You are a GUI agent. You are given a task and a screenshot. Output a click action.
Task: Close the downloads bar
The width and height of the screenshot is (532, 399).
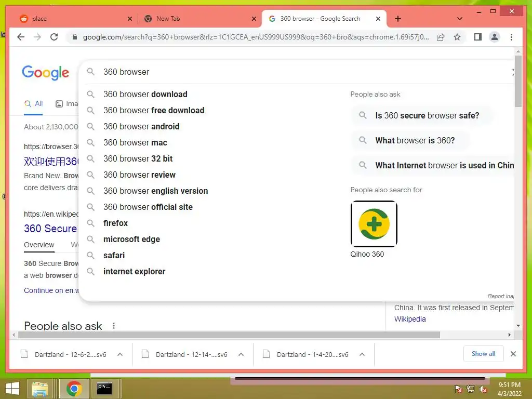click(513, 354)
